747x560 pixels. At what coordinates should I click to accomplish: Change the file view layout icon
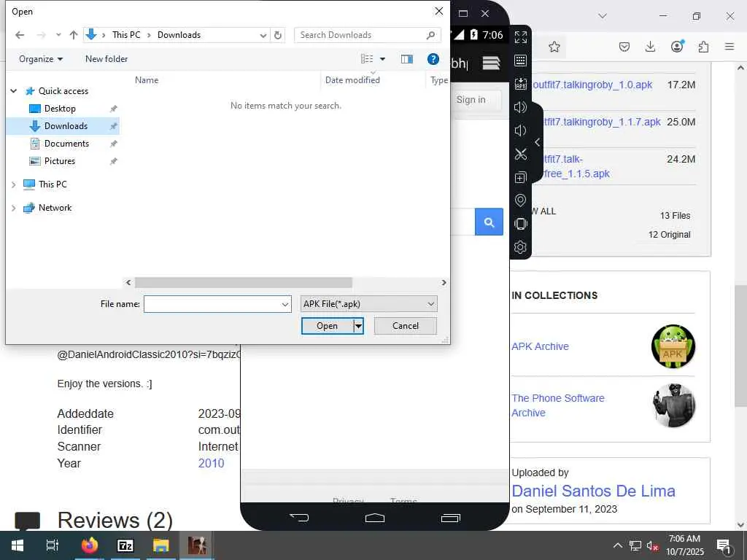(367, 59)
